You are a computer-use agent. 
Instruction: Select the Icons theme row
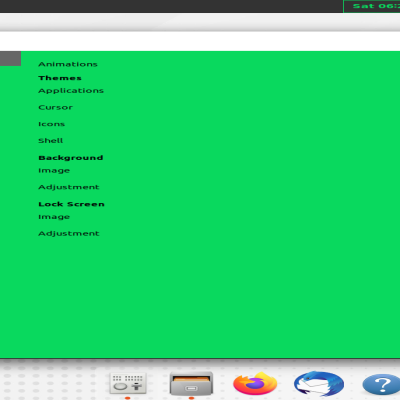[52, 124]
